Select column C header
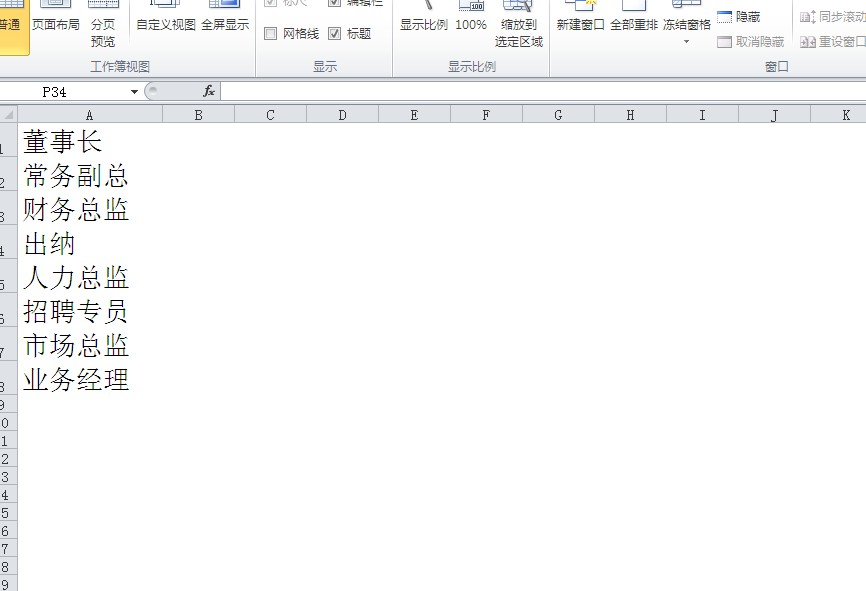866x591 pixels. coord(271,115)
